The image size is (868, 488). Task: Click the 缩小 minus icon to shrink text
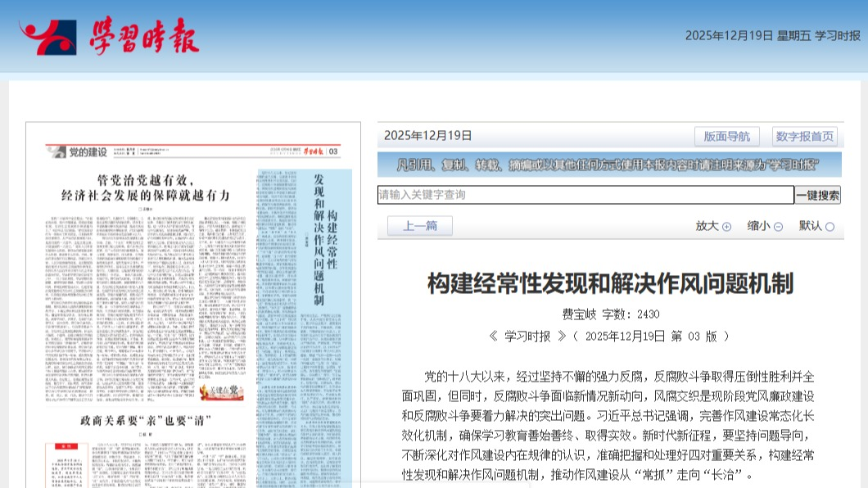point(778,227)
